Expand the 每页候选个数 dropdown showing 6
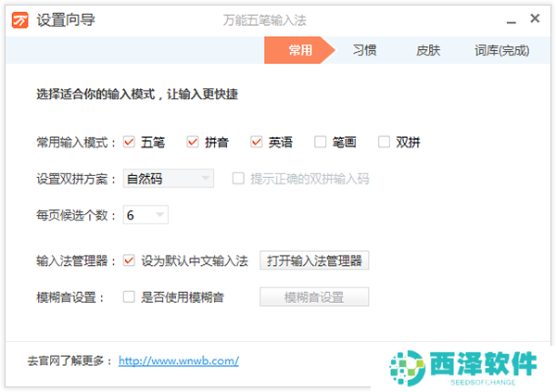 pyautogui.click(x=145, y=215)
